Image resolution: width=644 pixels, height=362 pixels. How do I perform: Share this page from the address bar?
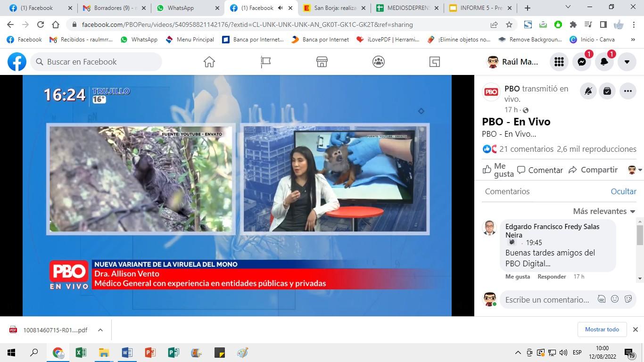(494, 25)
